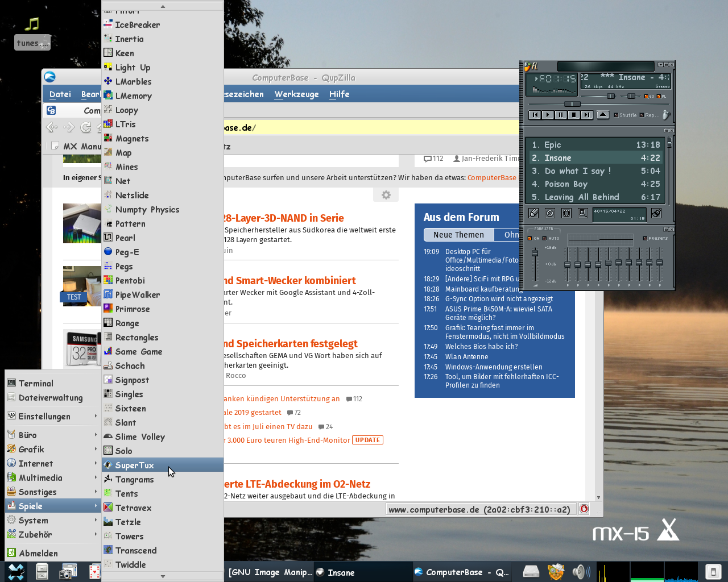Open the IceBreaker game entry
The height and width of the screenshot is (582, 728).
(163, 24)
